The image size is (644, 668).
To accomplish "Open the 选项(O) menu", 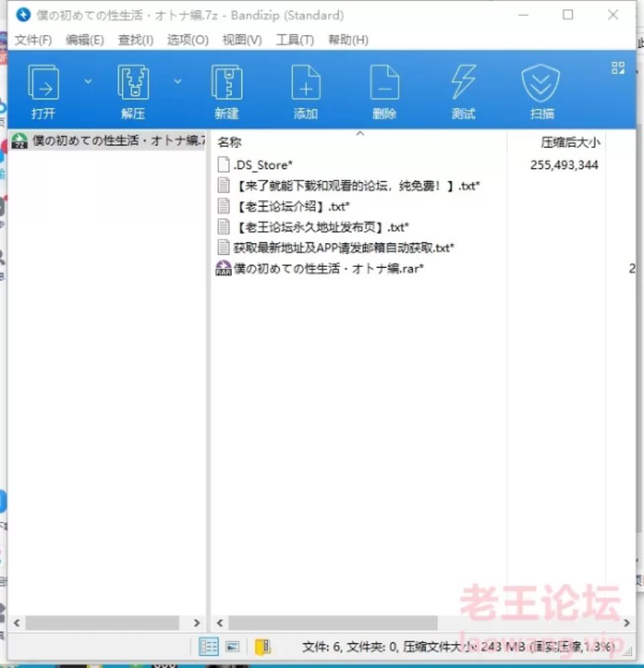I will [188, 40].
